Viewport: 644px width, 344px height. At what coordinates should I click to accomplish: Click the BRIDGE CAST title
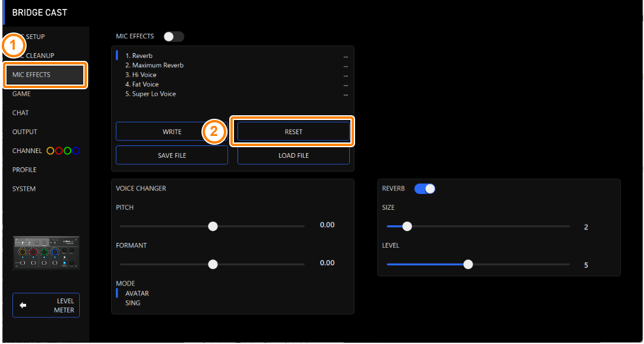[x=40, y=13]
